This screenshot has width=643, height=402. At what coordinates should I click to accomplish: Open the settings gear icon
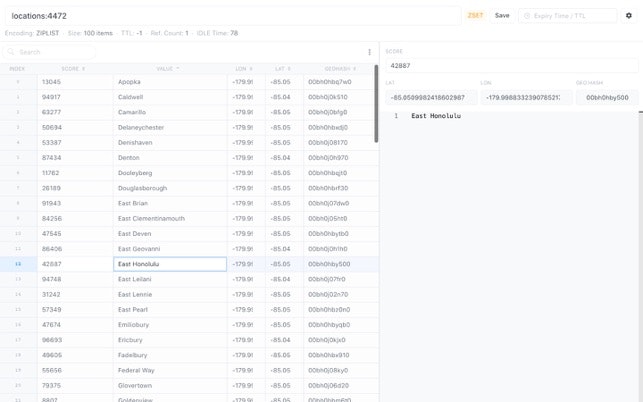tap(629, 16)
